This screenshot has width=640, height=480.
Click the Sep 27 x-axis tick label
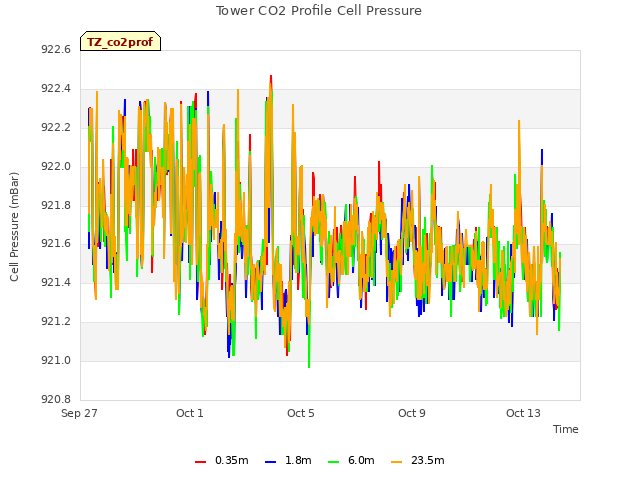click(79, 413)
